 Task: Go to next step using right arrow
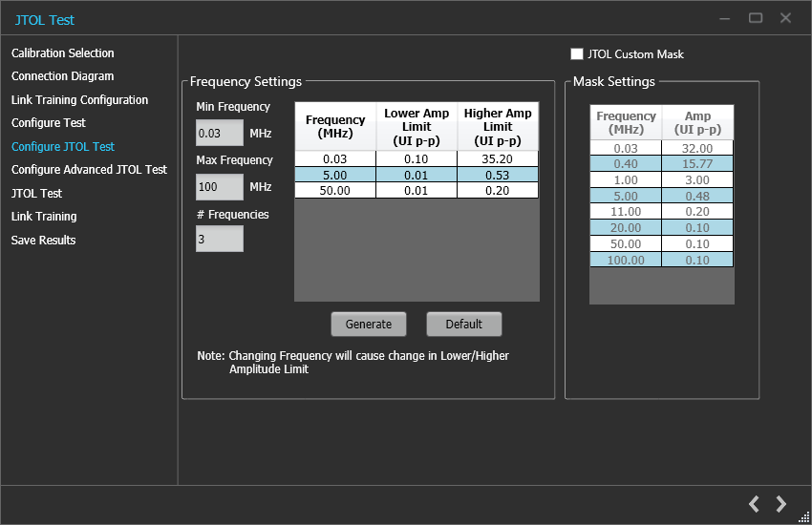tap(781, 504)
